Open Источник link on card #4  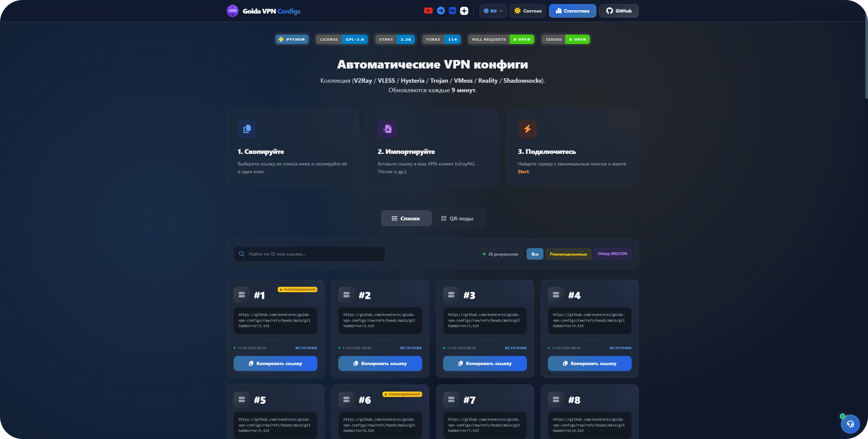620,348
